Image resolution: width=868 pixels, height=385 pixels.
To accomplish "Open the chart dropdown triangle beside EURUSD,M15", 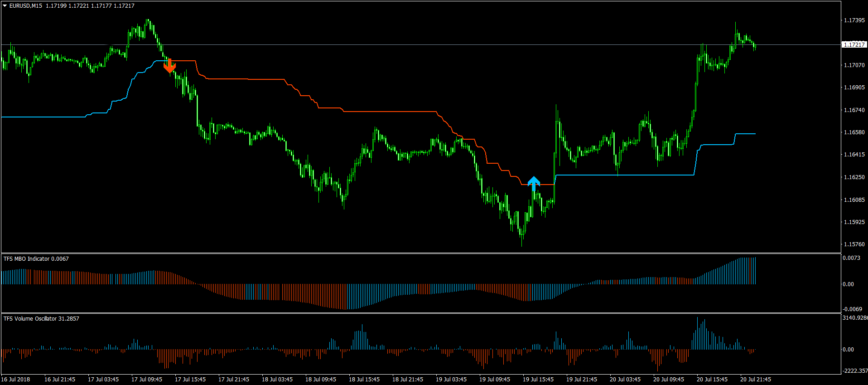I will point(5,6).
